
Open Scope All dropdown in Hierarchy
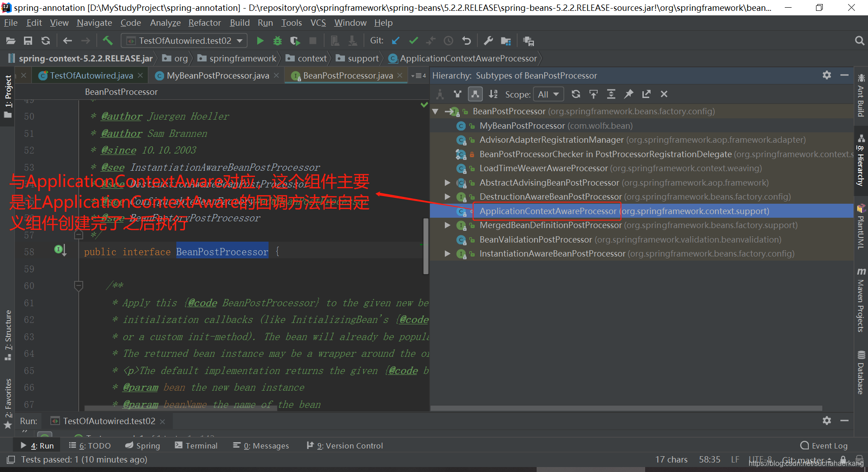pos(549,94)
